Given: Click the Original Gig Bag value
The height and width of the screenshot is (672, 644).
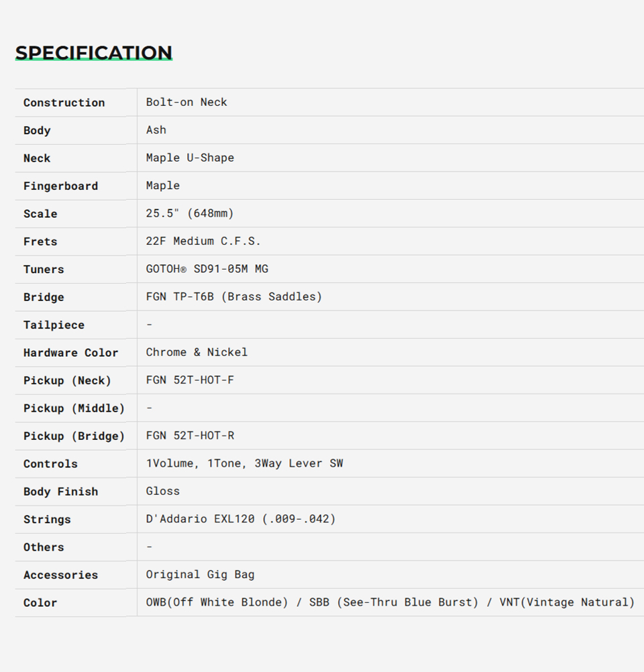Looking at the screenshot, I should click(x=200, y=575).
